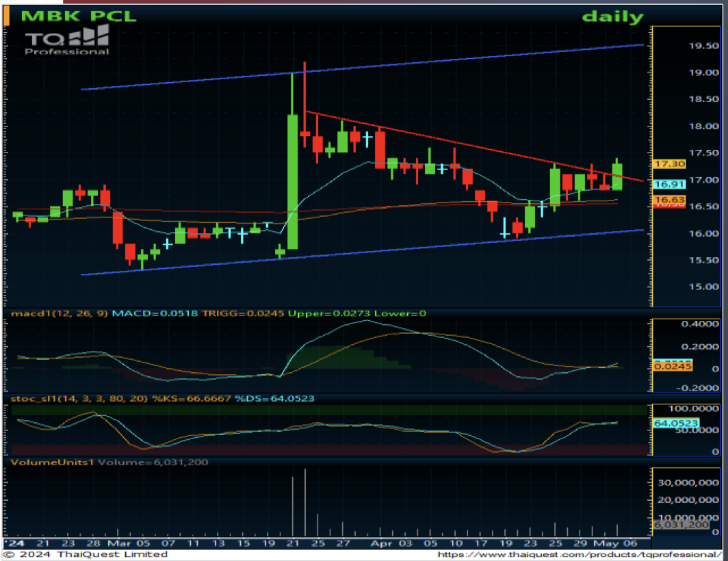Click the TRIGG=0.0245 readout
The width and height of the screenshot is (728, 561).
(244, 313)
